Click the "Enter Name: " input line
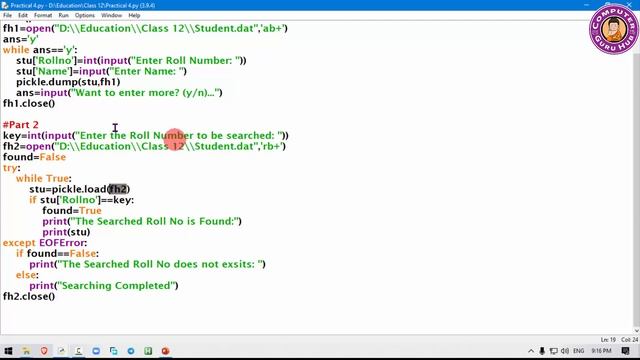 [101, 71]
